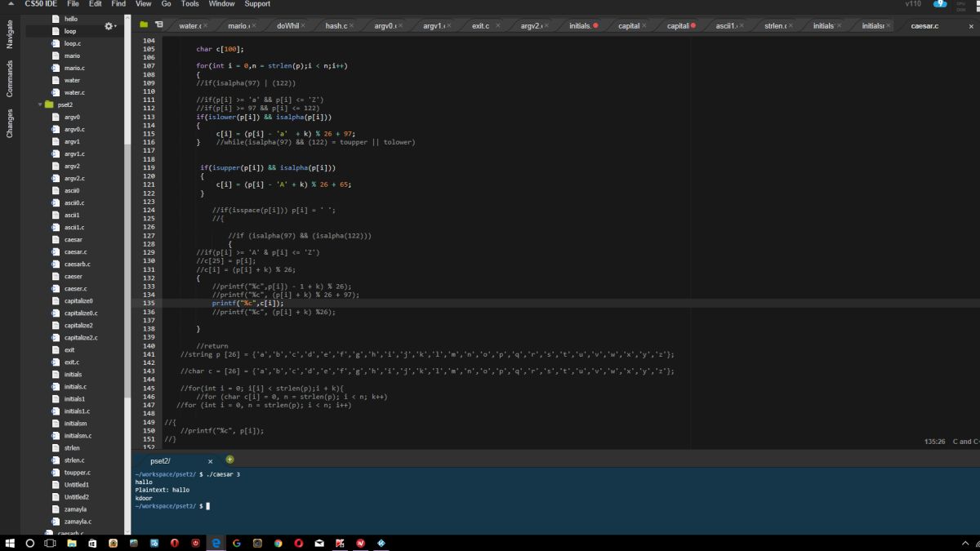Open the Google app in the taskbar
Screen dimensions: 980x551
pos(237,543)
